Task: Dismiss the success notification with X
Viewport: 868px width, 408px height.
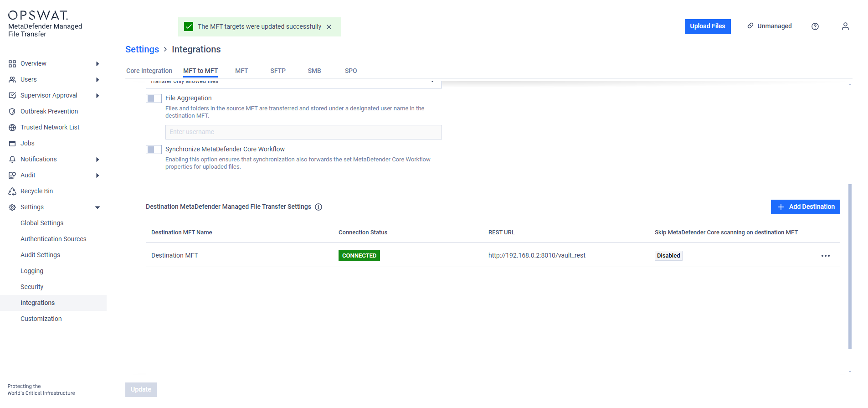Action: 329,27
